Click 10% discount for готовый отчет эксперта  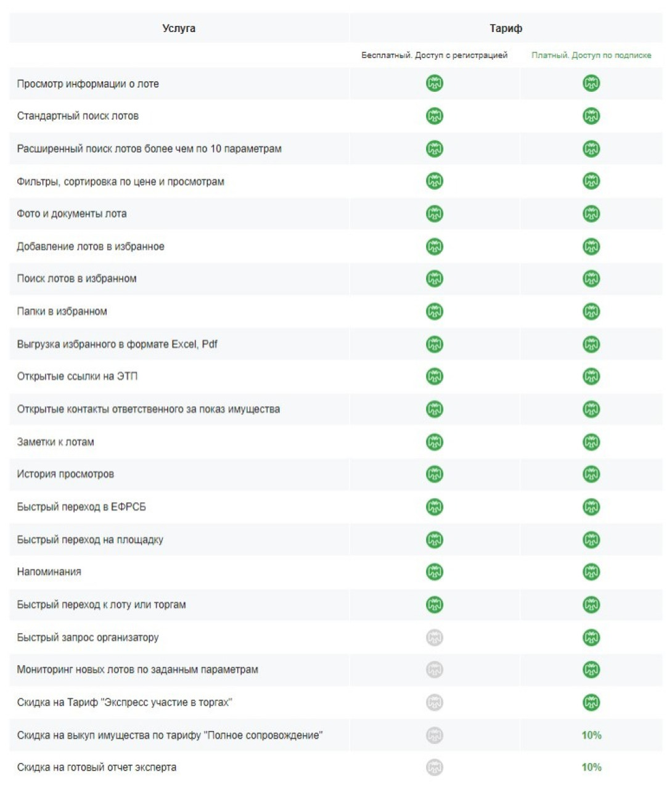pyautogui.click(x=591, y=767)
